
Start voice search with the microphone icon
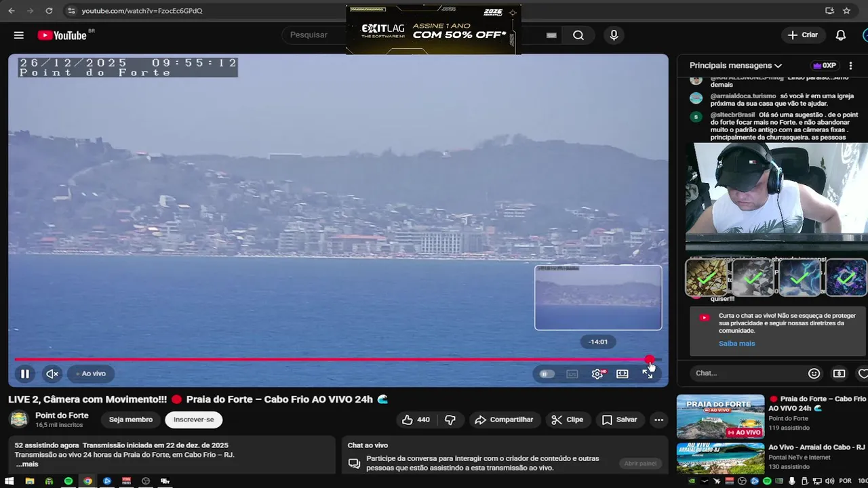pyautogui.click(x=614, y=35)
